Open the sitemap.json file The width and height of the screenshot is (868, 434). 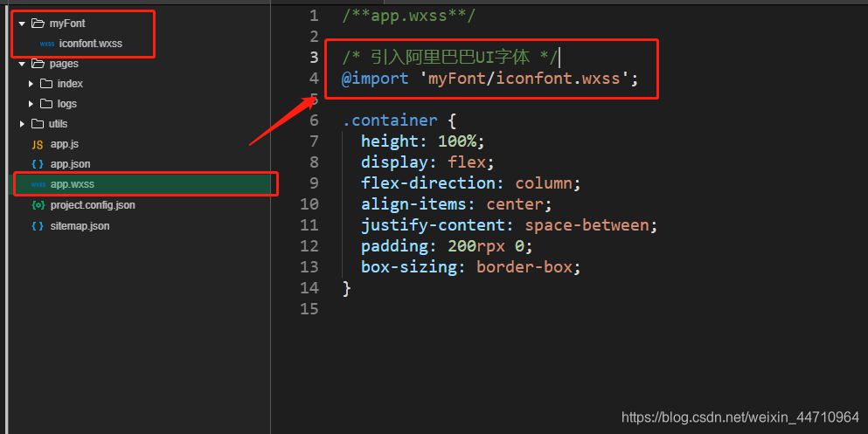80,225
